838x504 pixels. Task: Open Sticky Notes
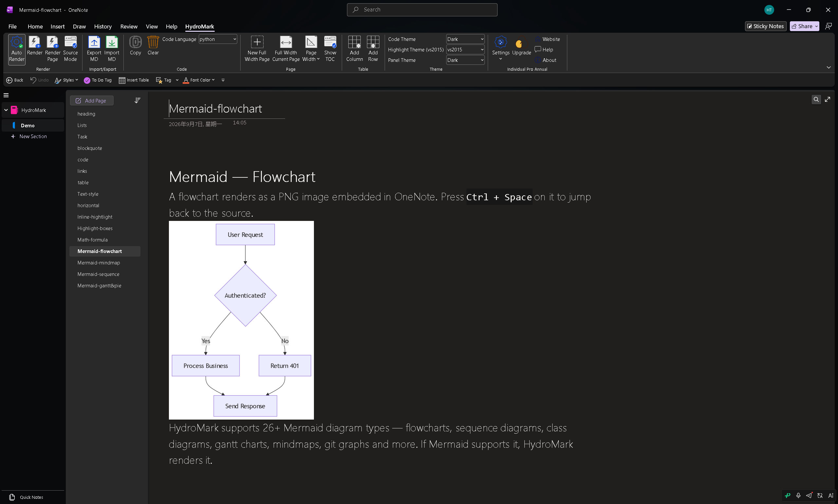[765, 26]
